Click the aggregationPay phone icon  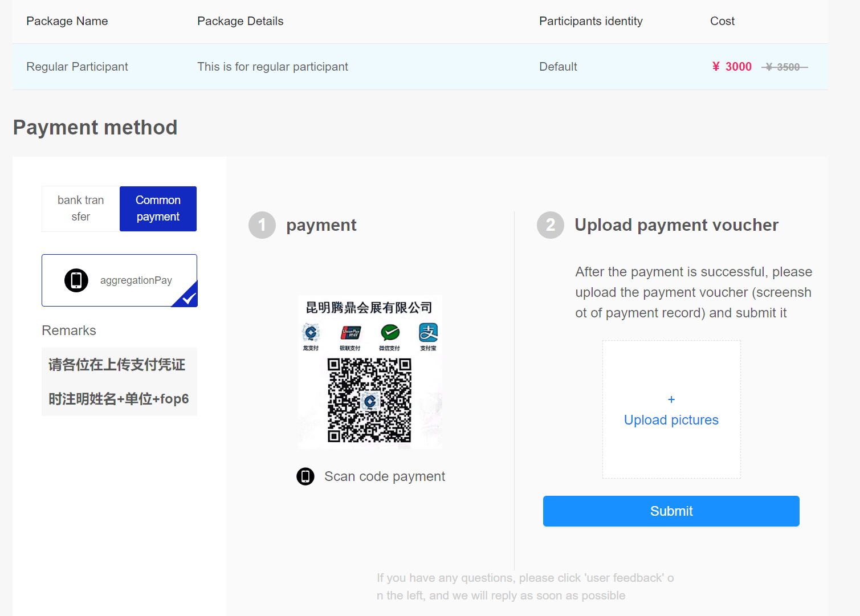tap(76, 280)
